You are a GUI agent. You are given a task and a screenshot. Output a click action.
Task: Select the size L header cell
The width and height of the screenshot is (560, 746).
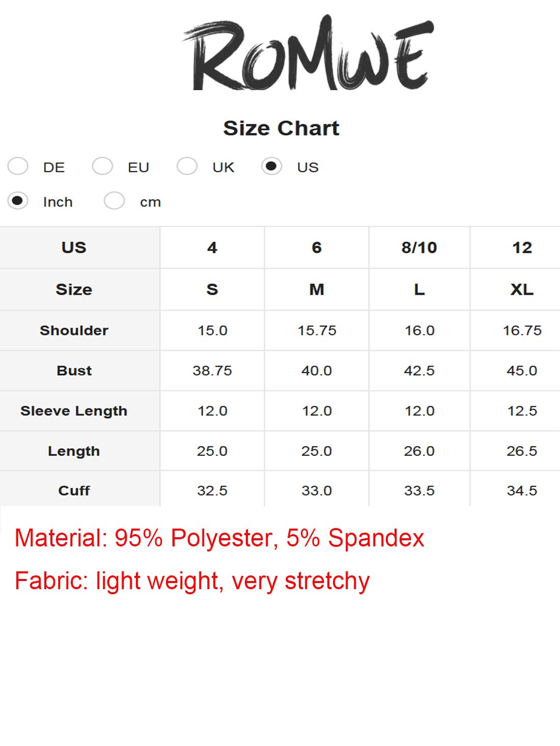pos(419,289)
